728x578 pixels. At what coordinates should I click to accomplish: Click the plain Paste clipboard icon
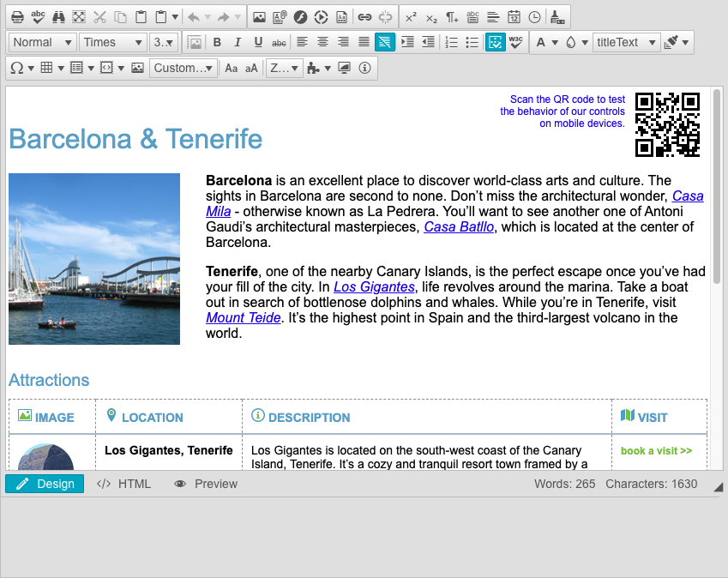click(141, 18)
